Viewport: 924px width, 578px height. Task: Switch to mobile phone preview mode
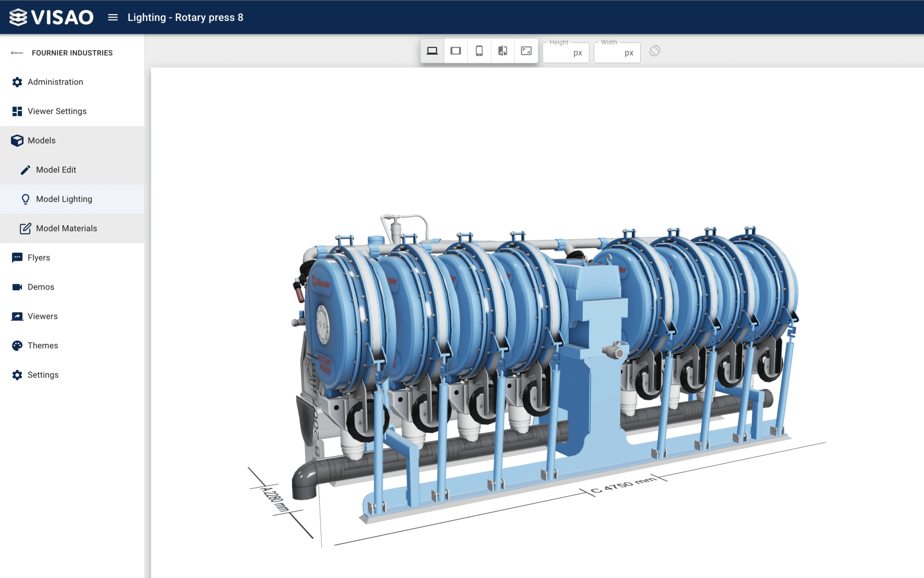tap(479, 51)
